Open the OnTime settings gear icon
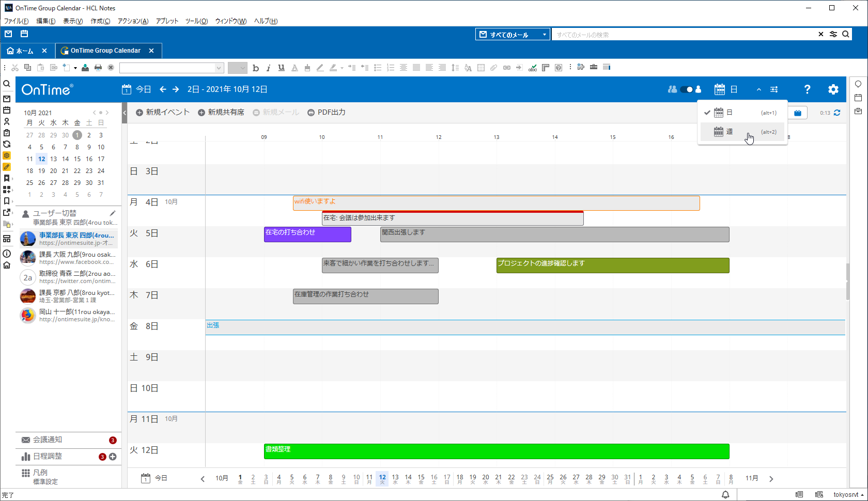This screenshot has height=501, width=868. [833, 89]
